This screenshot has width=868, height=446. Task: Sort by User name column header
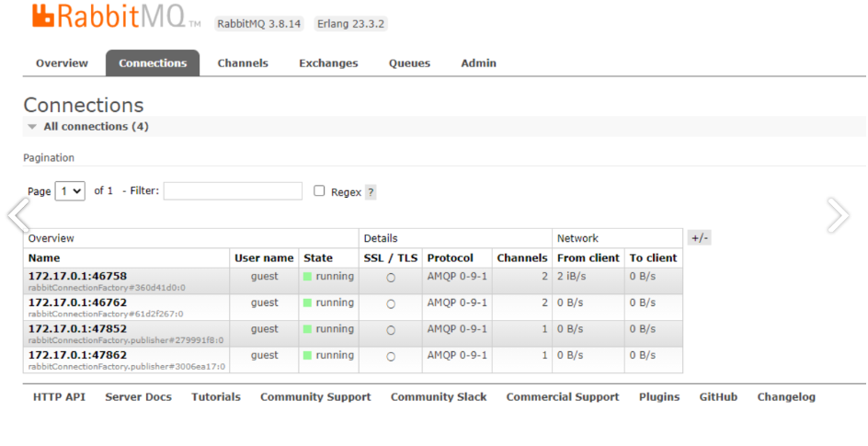[264, 257]
